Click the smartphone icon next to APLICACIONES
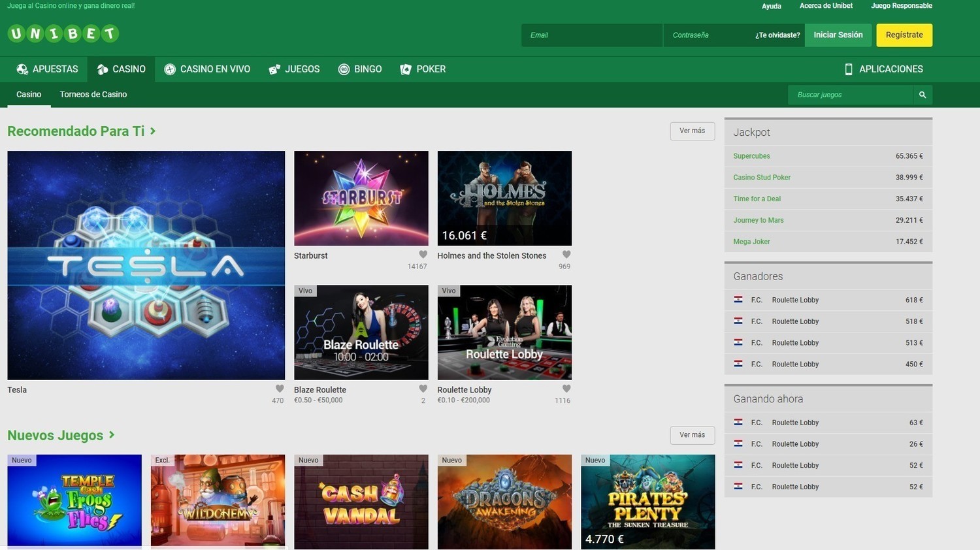Image resolution: width=980 pixels, height=550 pixels. [848, 69]
